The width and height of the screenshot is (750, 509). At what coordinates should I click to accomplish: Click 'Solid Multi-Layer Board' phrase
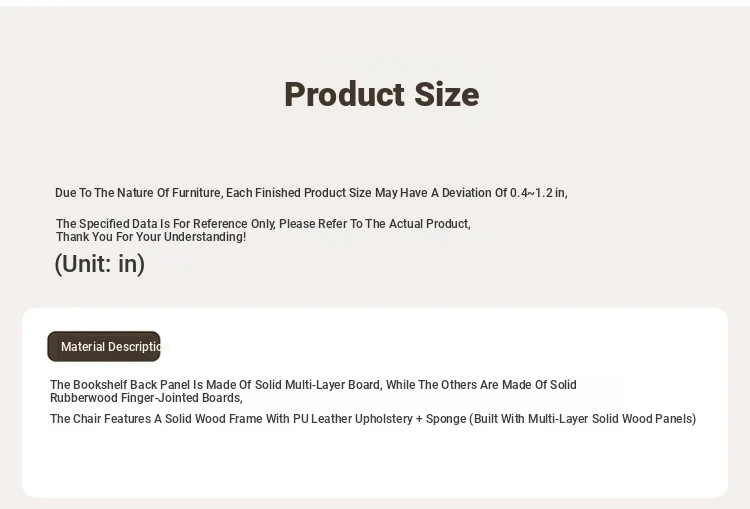(x=317, y=385)
